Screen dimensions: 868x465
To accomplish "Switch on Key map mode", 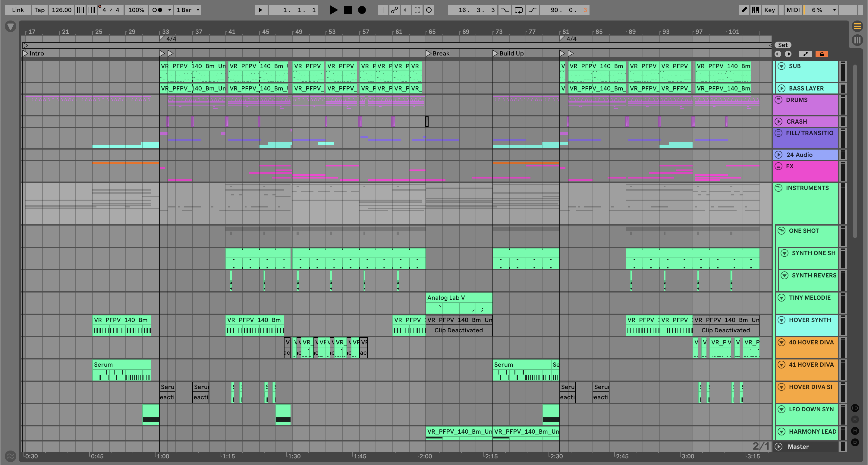I will click(x=769, y=10).
